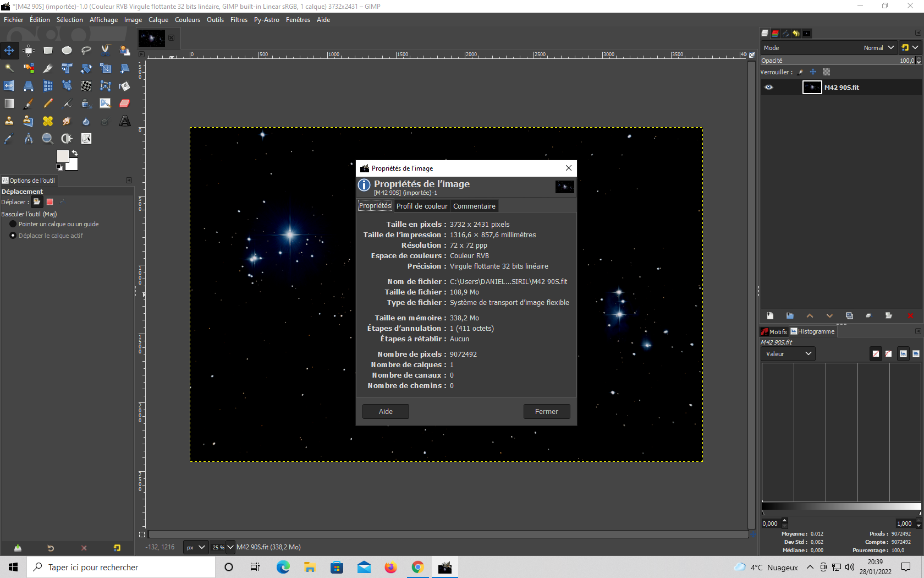Choose 'Pointer un calque ou un guide' option
The height and width of the screenshot is (578, 924).
click(x=54, y=224)
